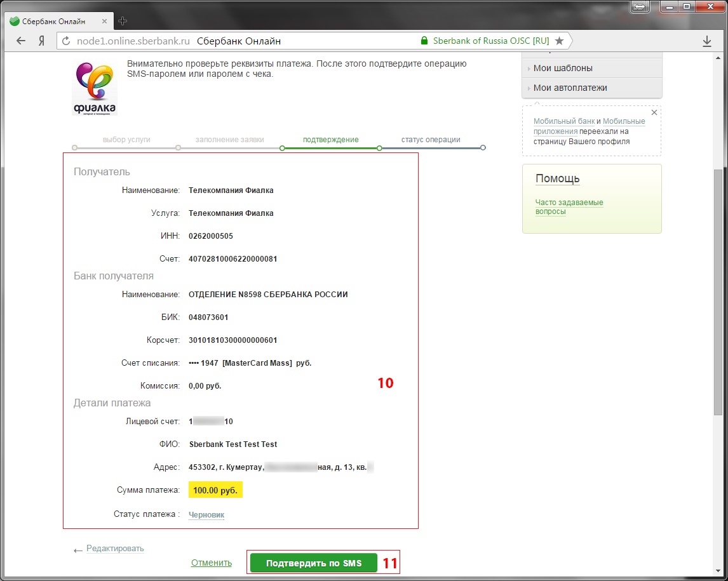Image resolution: width=728 pixels, height=581 pixels.
Task: Click the заполнение заявки step
Action: point(230,140)
